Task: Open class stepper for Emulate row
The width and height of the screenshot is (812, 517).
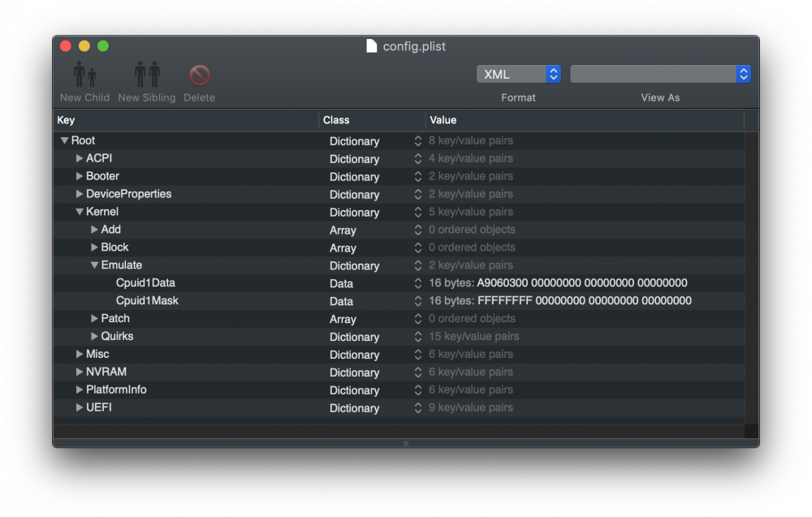Action: (x=418, y=265)
